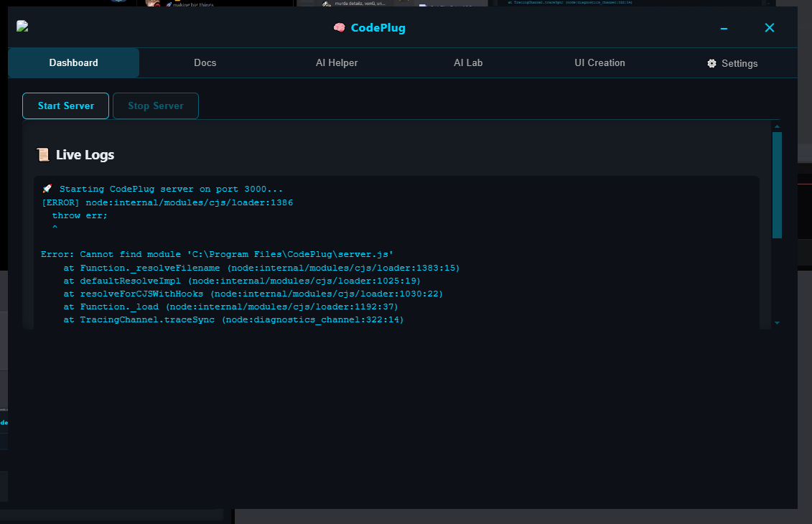
Task: Click the gear icon beside Settings
Action: point(710,63)
